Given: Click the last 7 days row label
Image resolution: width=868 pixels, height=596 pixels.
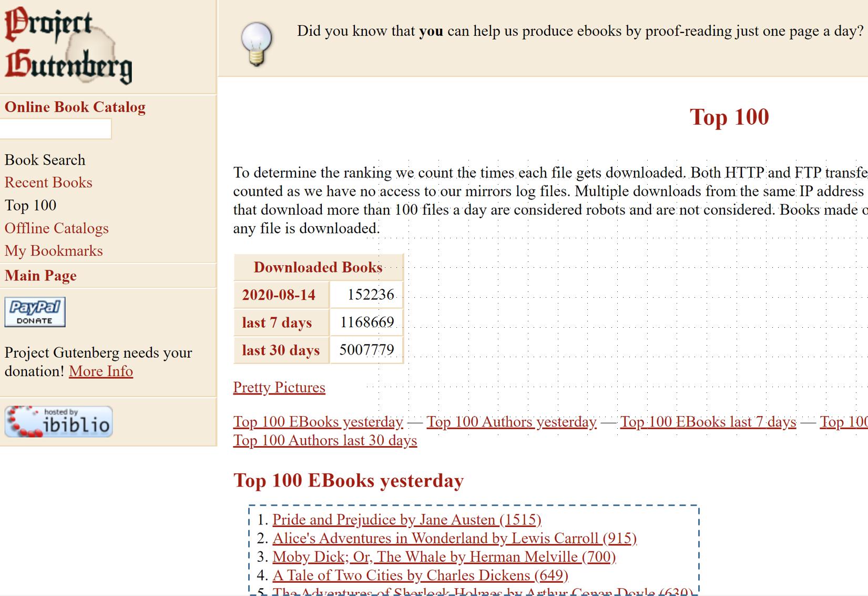Looking at the screenshot, I should 281,322.
